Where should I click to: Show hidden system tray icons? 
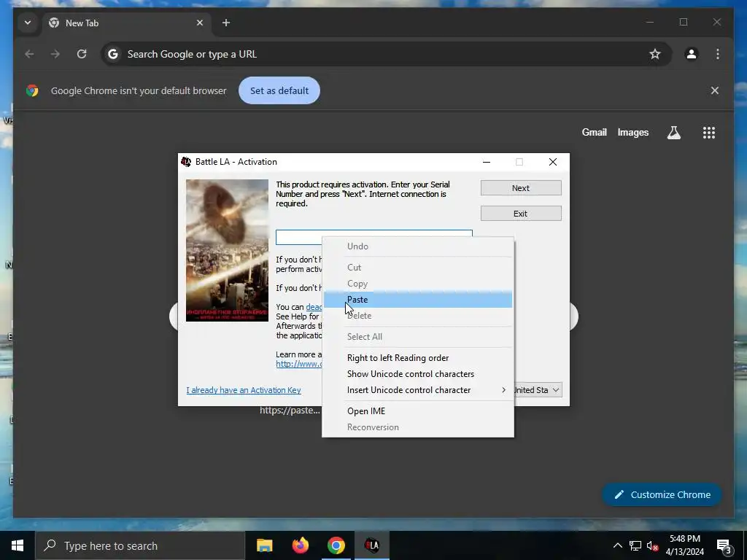617,545
